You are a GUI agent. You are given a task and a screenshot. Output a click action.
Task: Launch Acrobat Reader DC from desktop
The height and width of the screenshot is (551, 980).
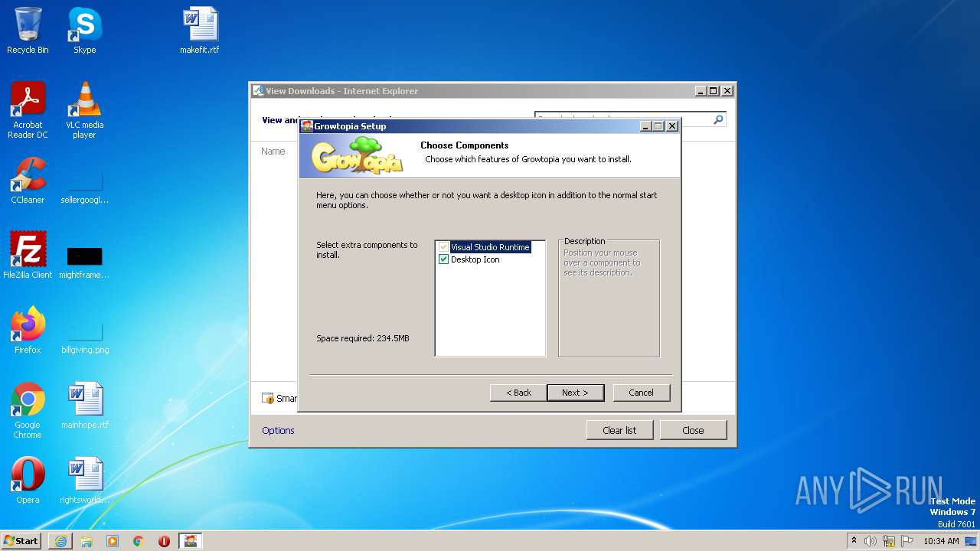(x=28, y=110)
